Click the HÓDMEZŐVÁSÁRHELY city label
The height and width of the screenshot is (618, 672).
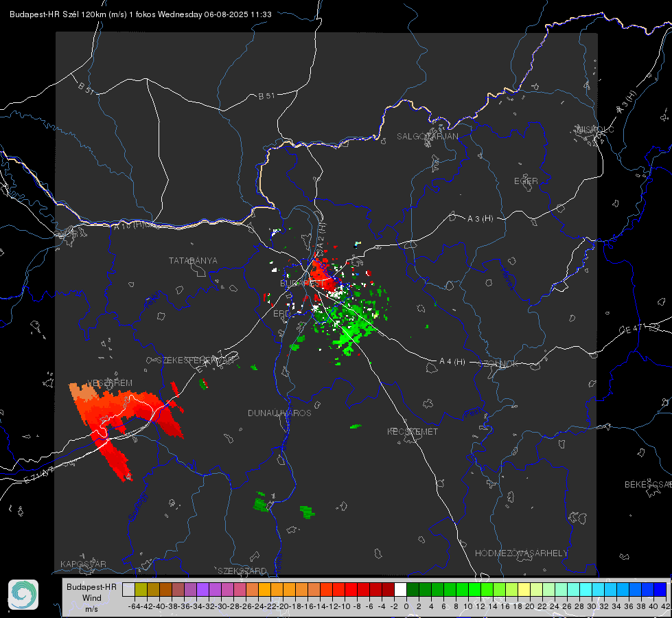(521, 553)
